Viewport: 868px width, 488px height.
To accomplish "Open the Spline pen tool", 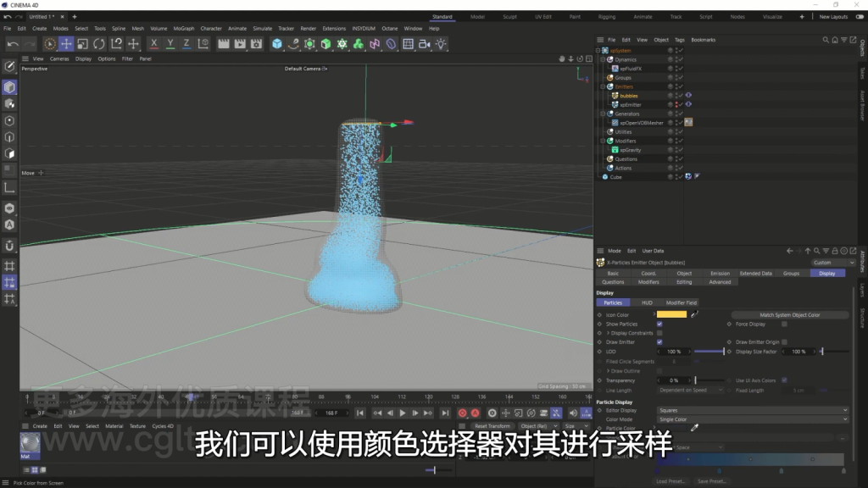I will [293, 44].
